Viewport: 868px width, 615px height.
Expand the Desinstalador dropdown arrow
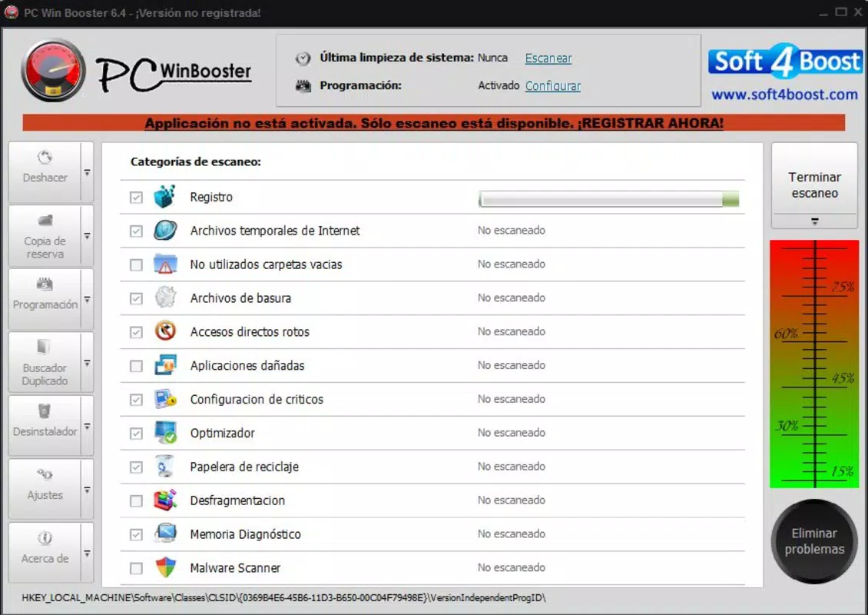(88, 426)
